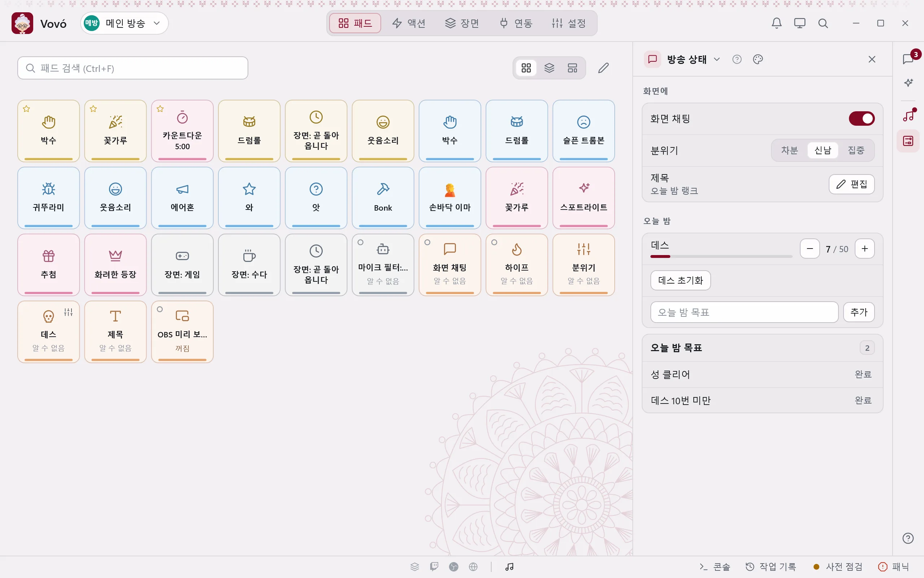Close the 방송 상태 panel
The image size is (924, 578).
tap(872, 59)
